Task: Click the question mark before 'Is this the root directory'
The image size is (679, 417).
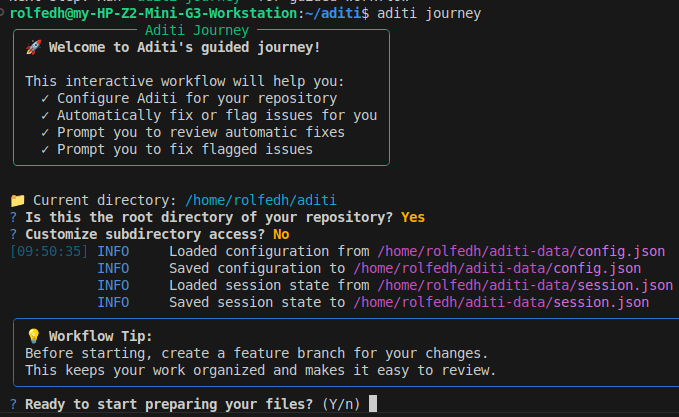Action: coord(13,217)
